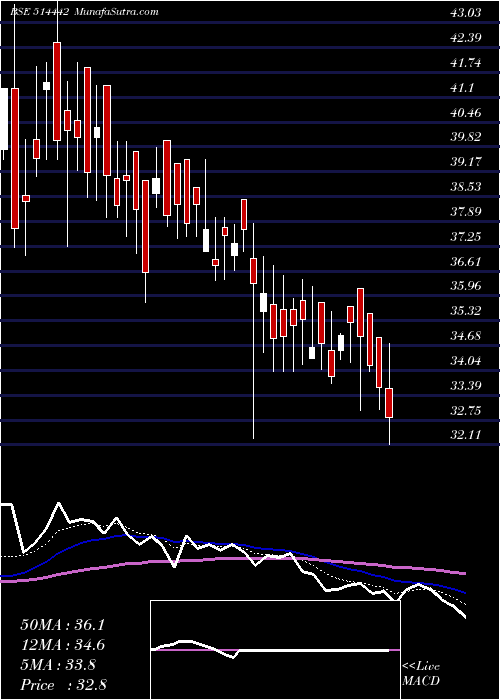Screen dimensions: 500x700
Task: Click the last red candlestick near 32.75
Action: point(389,403)
